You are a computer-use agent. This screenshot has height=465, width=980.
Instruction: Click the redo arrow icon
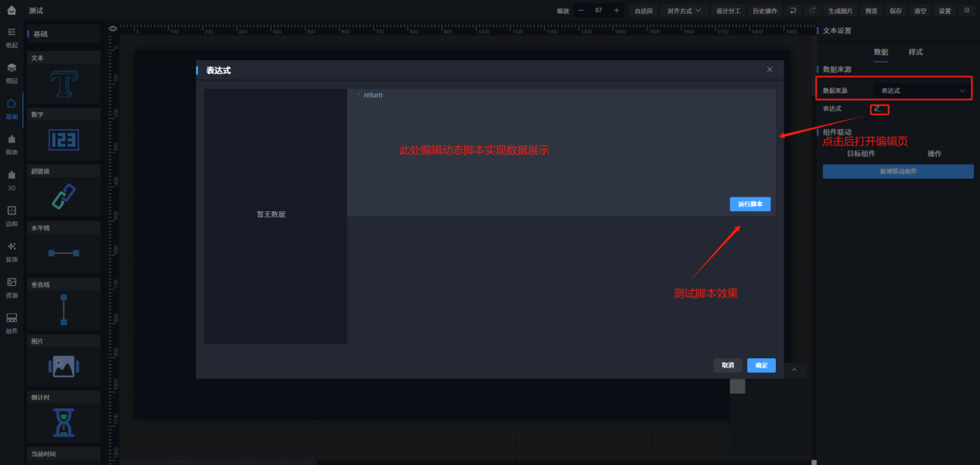(812, 11)
